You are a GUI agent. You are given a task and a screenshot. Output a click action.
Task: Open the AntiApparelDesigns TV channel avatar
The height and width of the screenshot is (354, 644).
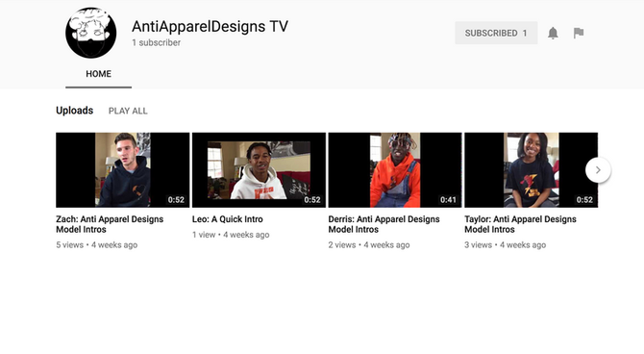tap(90, 33)
